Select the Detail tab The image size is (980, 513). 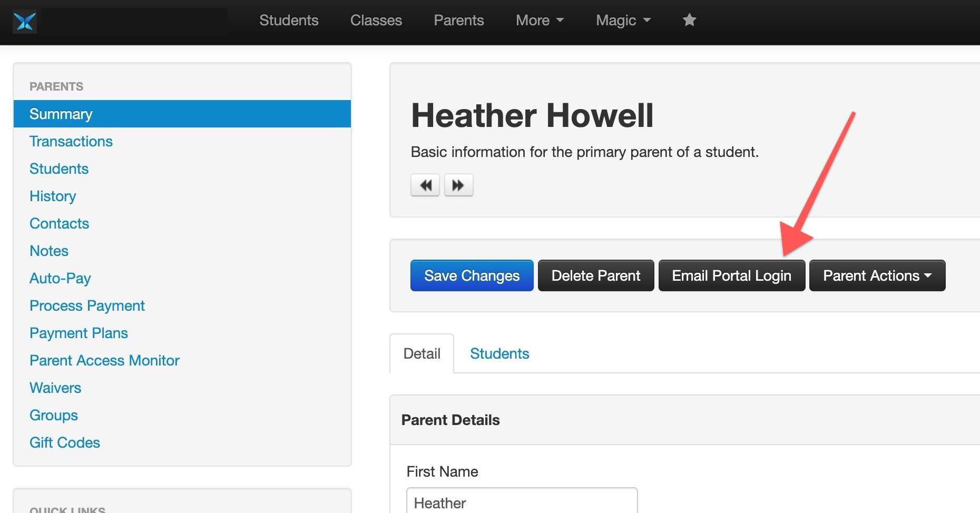pyautogui.click(x=422, y=353)
